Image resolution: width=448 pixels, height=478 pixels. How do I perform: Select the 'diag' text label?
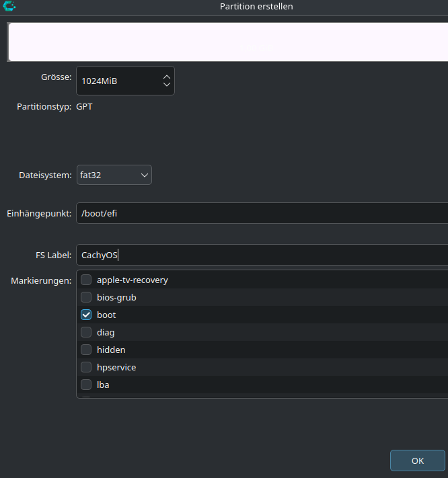coord(106,333)
